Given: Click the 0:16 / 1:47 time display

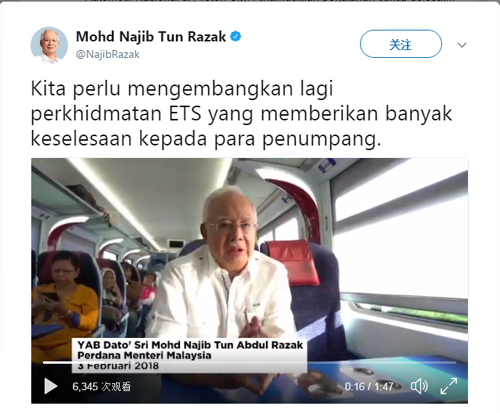Looking at the screenshot, I should [x=369, y=386].
